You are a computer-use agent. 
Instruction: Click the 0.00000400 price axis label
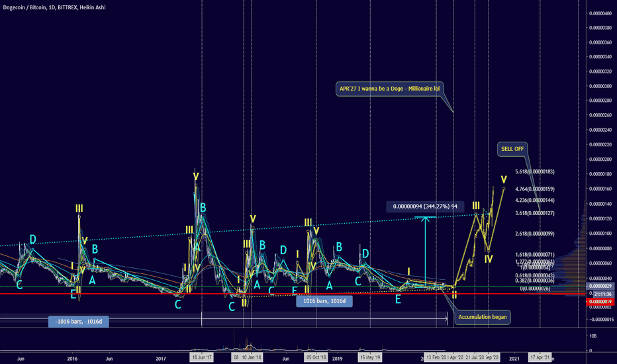click(600, 13)
